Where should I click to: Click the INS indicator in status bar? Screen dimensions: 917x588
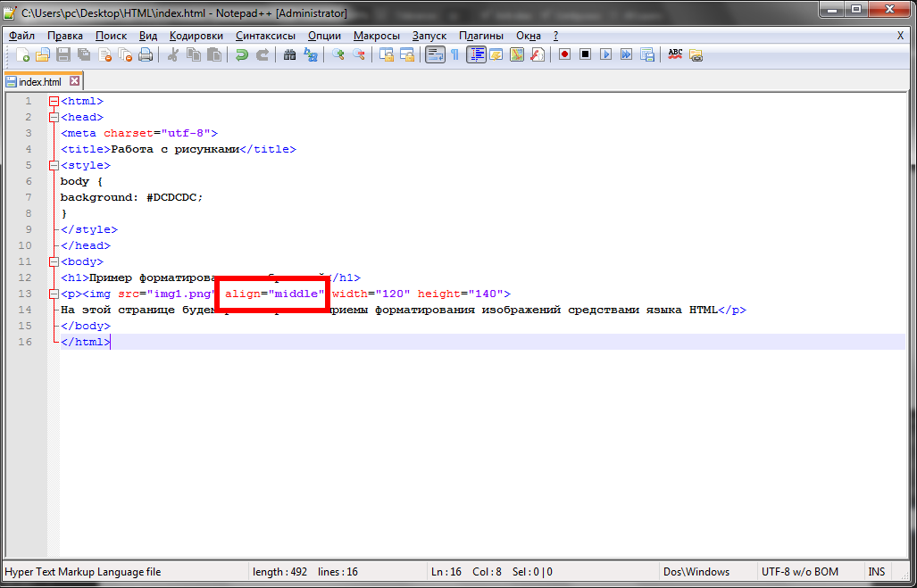[x=876, y=572]
